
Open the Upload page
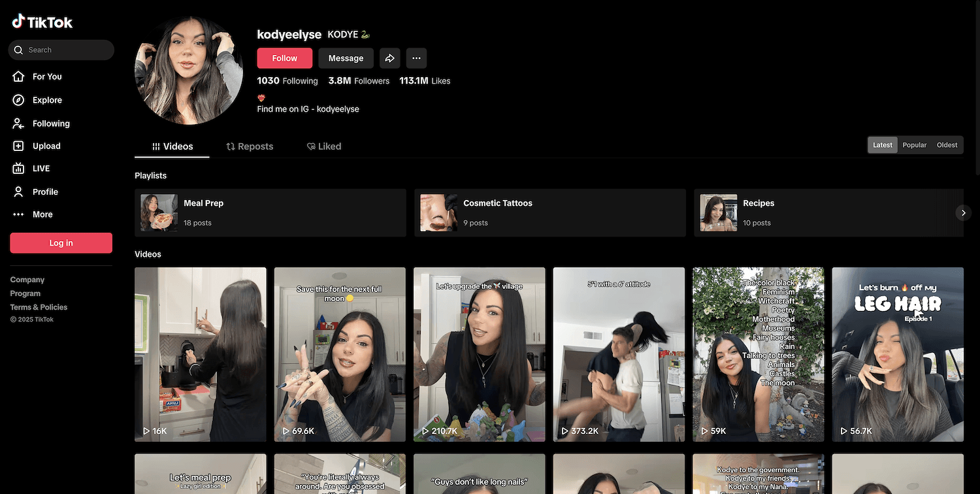(46, 146)
